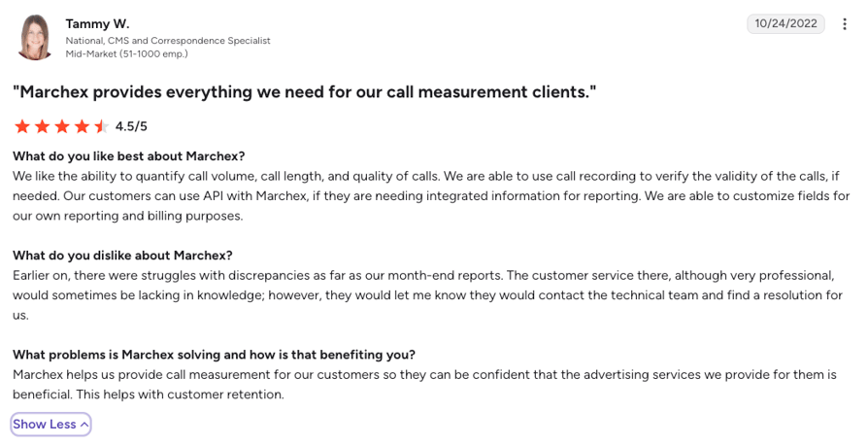Click the review title about call measurement

tap(305, 92)
